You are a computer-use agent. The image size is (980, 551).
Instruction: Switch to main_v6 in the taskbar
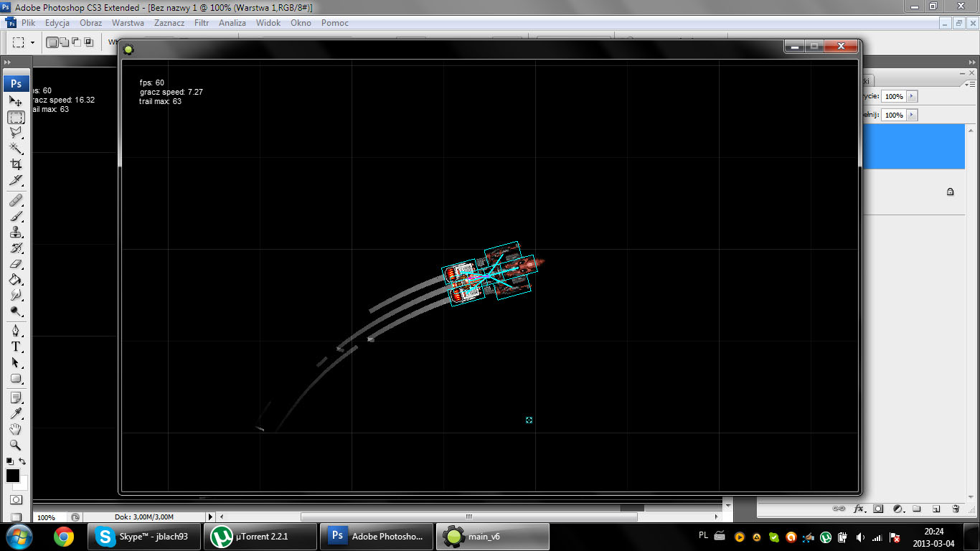click(x=494, y=536)
